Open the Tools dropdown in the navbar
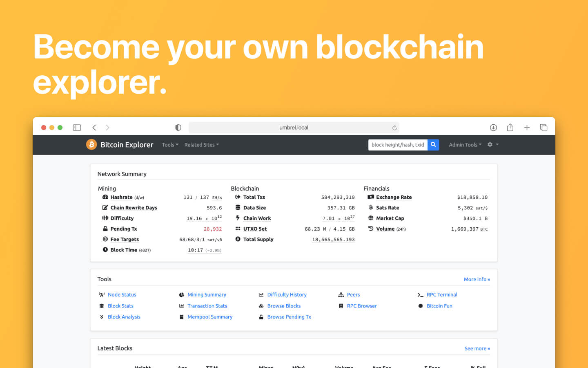The width and height of the screenshot is (588, 368). tap(169, 144)
